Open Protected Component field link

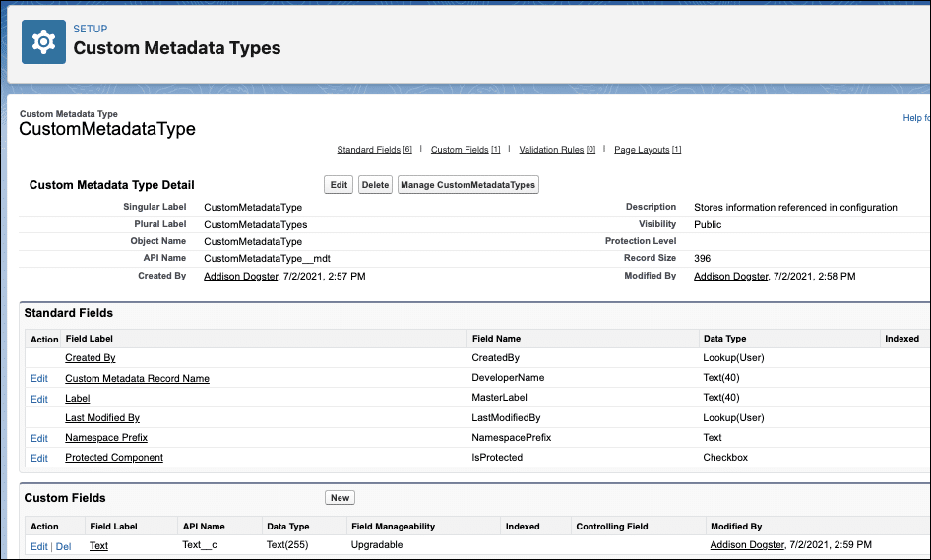(x=114, y=458)
